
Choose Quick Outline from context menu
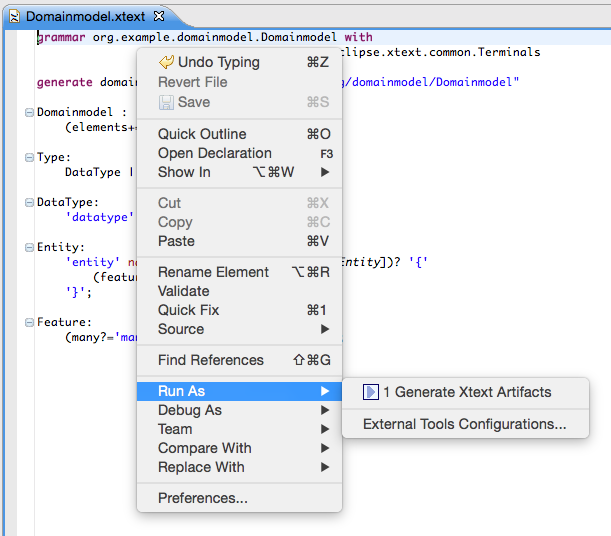[201, 134]
